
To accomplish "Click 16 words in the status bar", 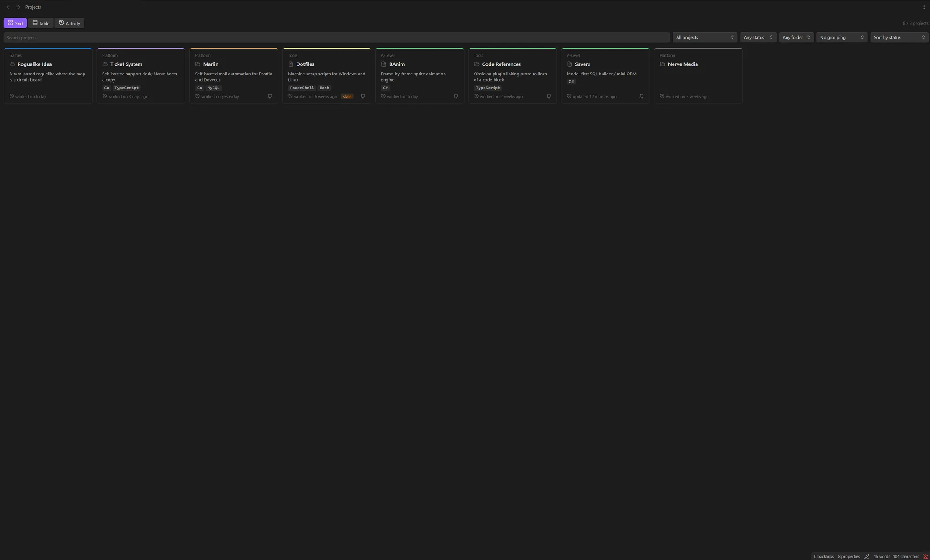I will point(882,556).
